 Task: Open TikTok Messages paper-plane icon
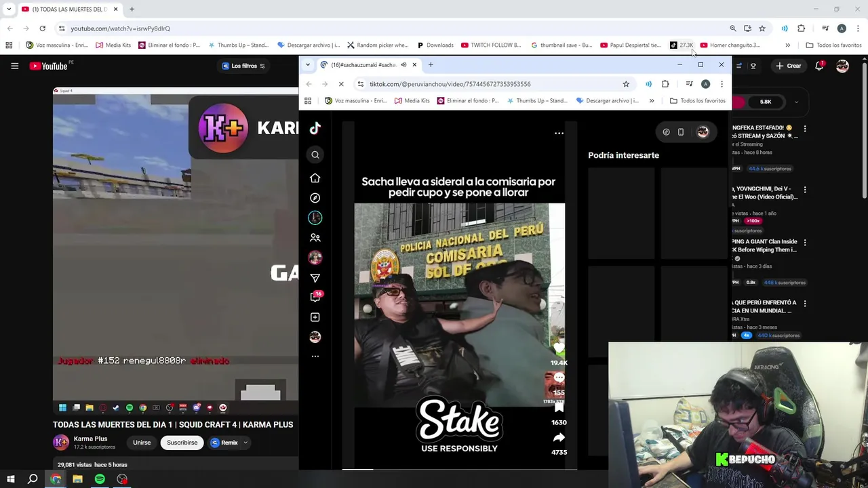pos(315,278)
